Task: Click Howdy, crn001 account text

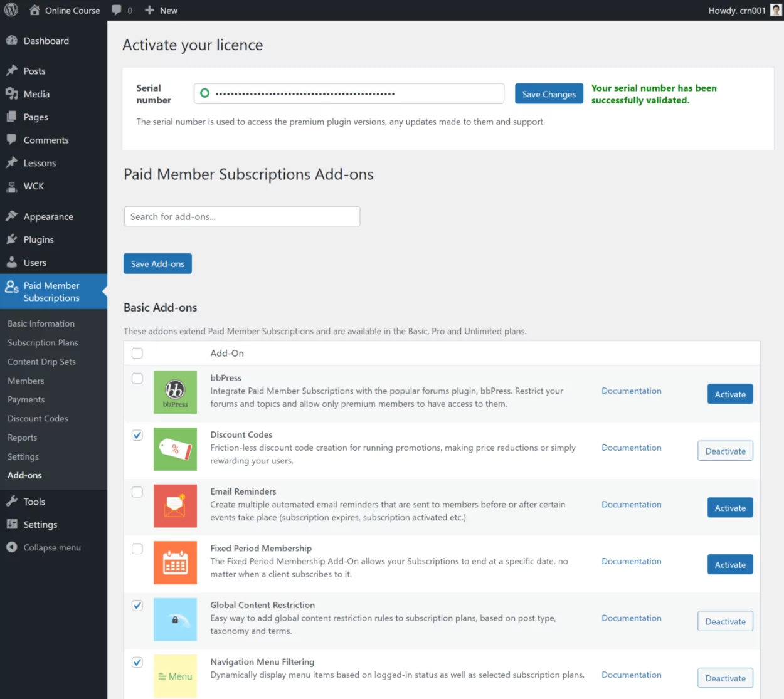Action: 737,10
